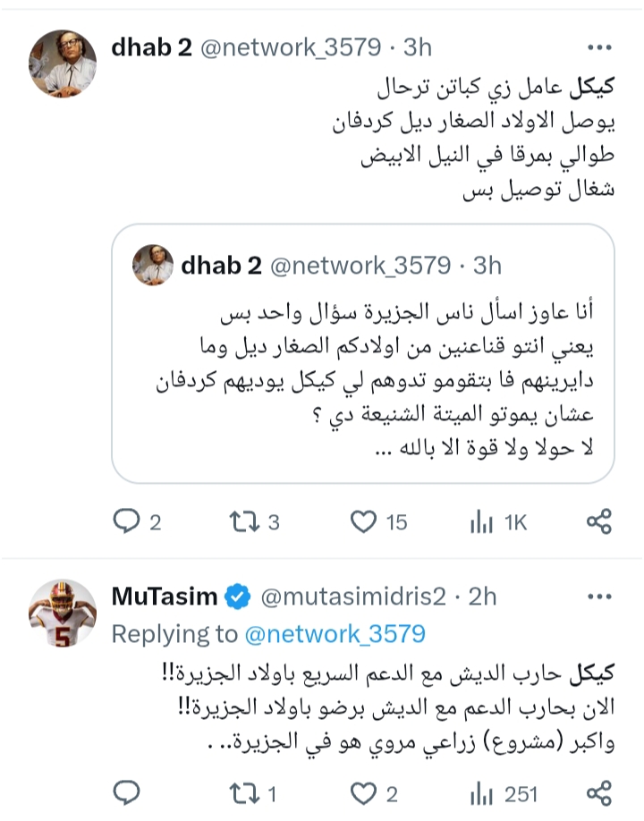Reply to dhab 2's top tweet

click(x=129, y=522)
